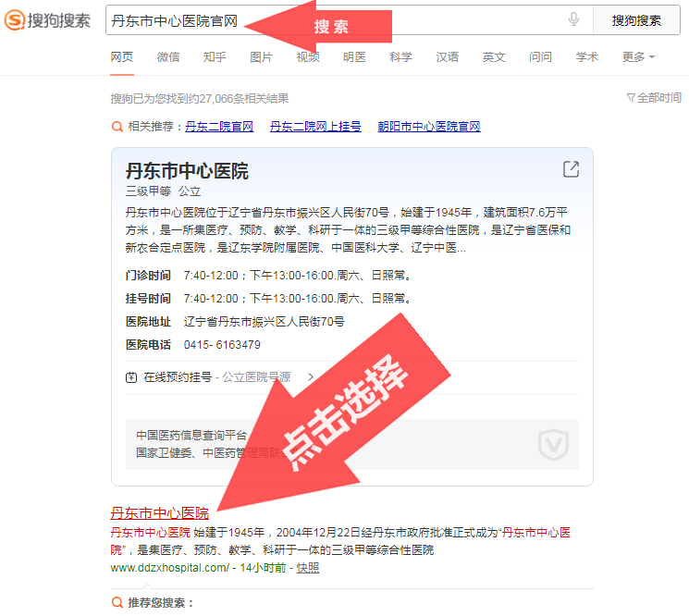Expand 在线预约挂号 arrow chevron

[311, 377]
